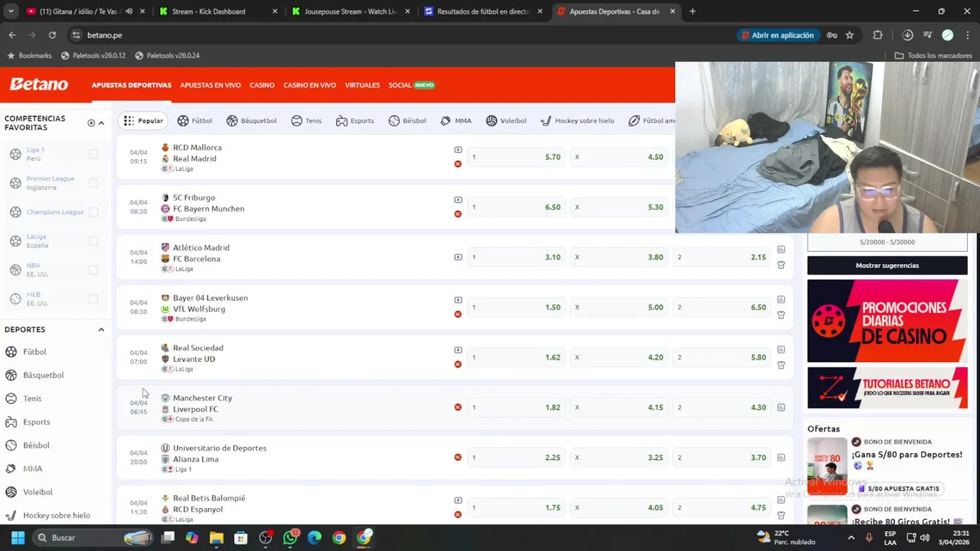Viewport: 980px width, 551px height.
Task: Select the Béisbol sport filter chip
Action: [x=407, y=121]
